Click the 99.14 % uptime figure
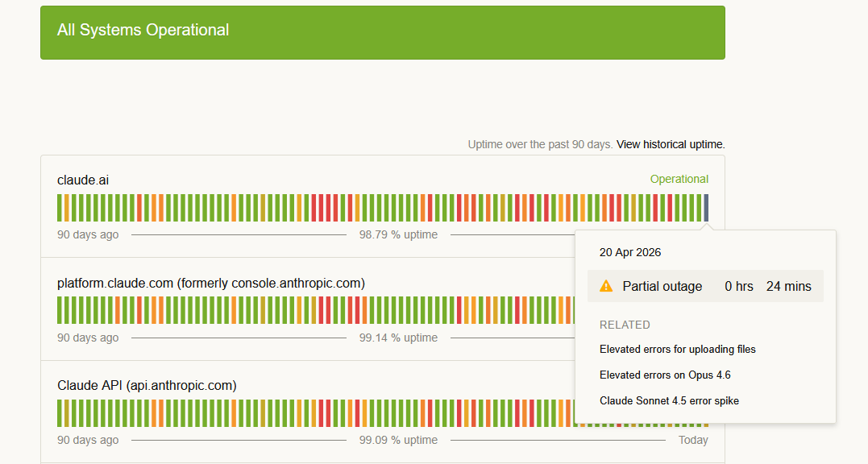The image size is (868, 464). 398,338
